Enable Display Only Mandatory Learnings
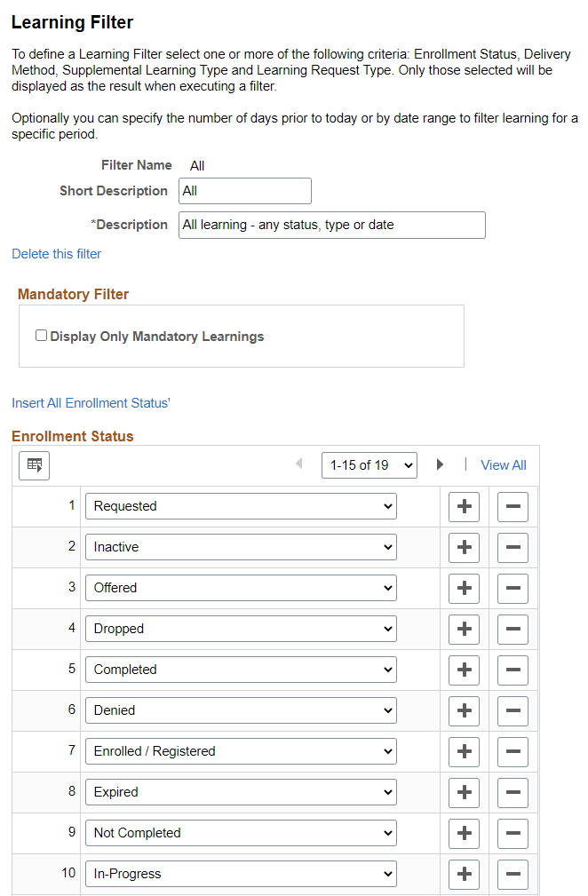588x896 pixels. coord(40,335)
